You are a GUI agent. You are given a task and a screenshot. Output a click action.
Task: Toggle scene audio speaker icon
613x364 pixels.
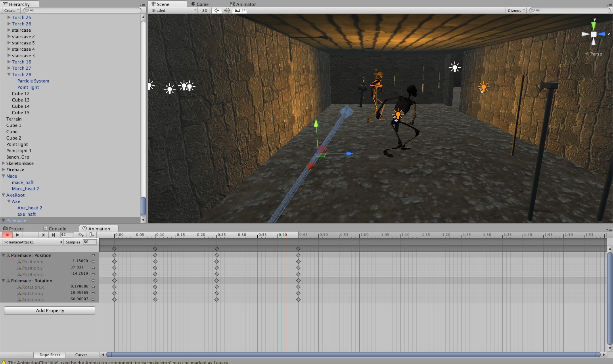click(x=227, y=11)
